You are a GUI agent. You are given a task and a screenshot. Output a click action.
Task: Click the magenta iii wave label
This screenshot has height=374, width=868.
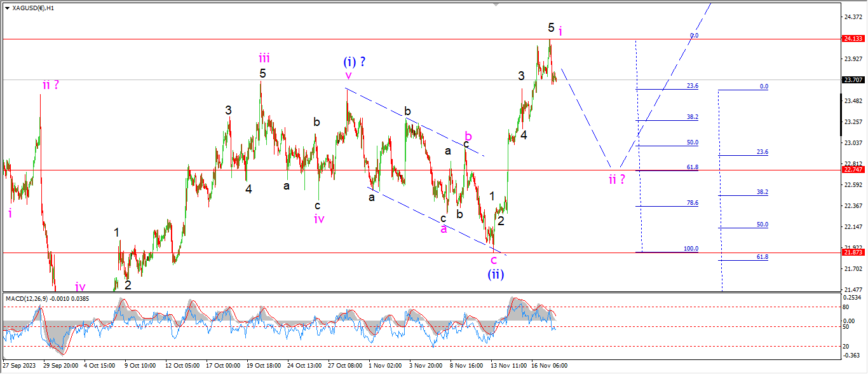tap(264, 58)
